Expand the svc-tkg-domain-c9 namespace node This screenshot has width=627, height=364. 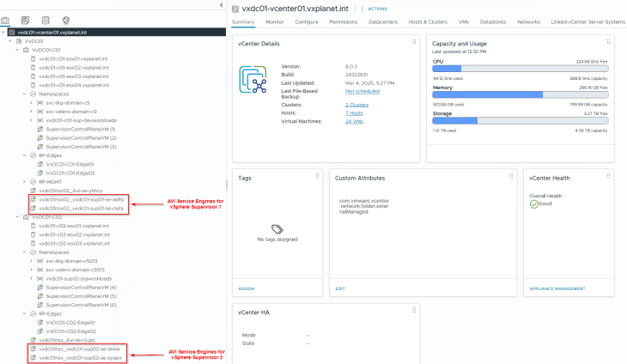tap(31, 102)
